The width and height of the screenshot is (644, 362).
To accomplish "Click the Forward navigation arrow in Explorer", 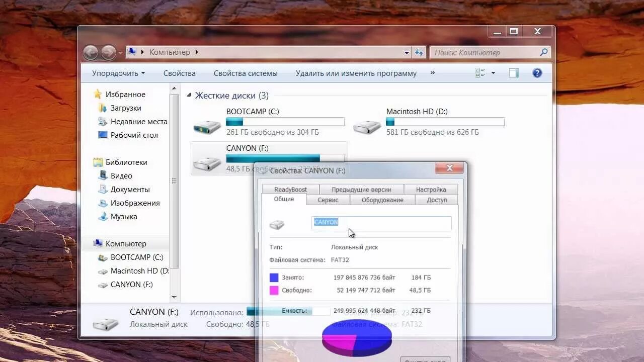I will [x=109, y=52].
